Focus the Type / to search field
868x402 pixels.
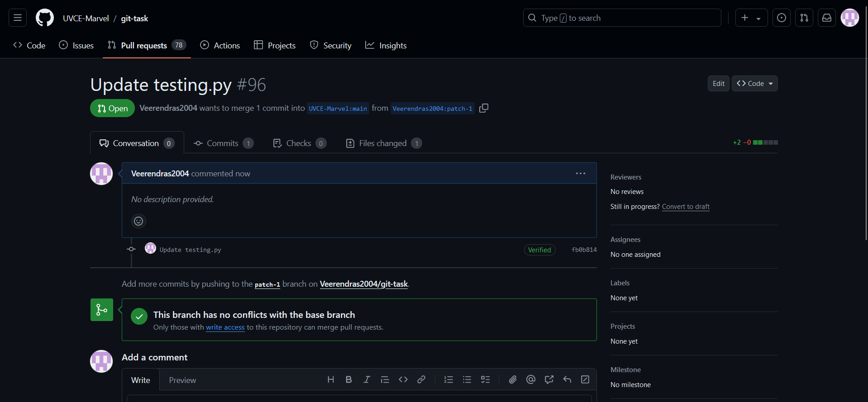pyautogui.click(x=622, y=18)
